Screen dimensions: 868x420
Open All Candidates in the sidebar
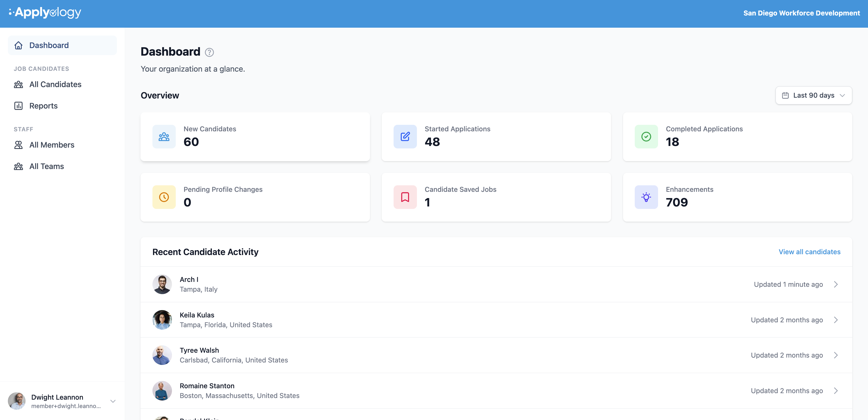[x=62, y=84]
